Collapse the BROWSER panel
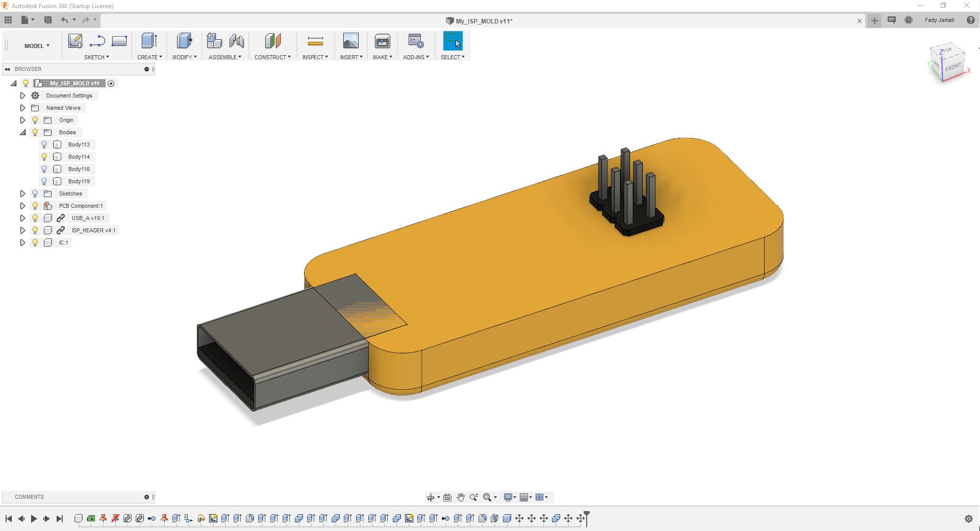This screenshot has height=531, width=980. pos(7,69)
